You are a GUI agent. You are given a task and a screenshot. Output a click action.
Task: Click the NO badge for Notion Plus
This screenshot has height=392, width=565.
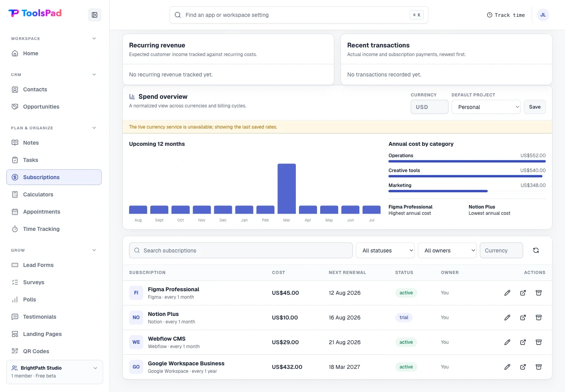coord(136,318)
